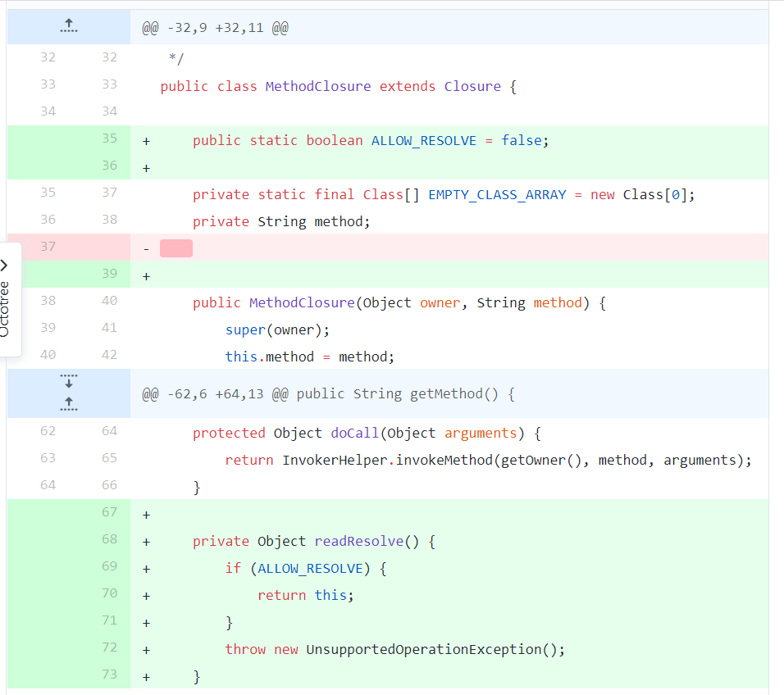Click added line number 71
The height and width of the screenshot is (695, 784).
click(x=110, y=620)
